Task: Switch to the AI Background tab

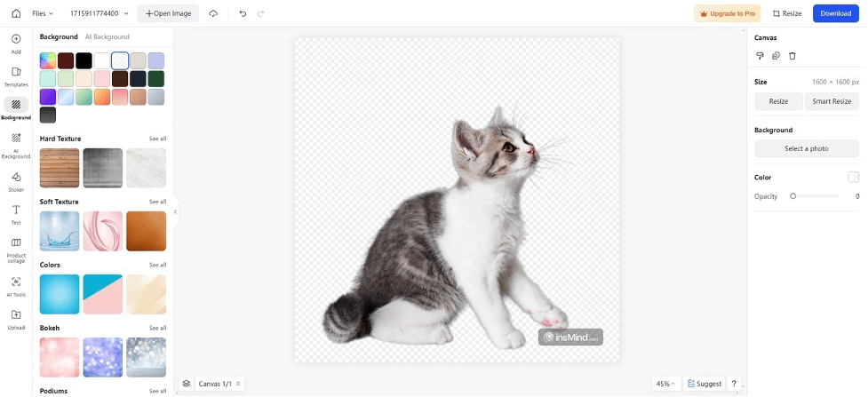Action: point(108,37)
